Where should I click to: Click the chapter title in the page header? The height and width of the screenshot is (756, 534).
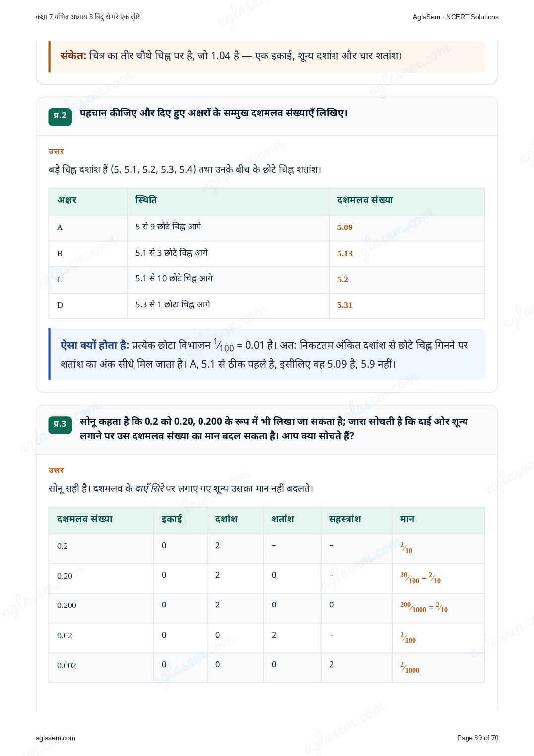[x=88, y=17]
